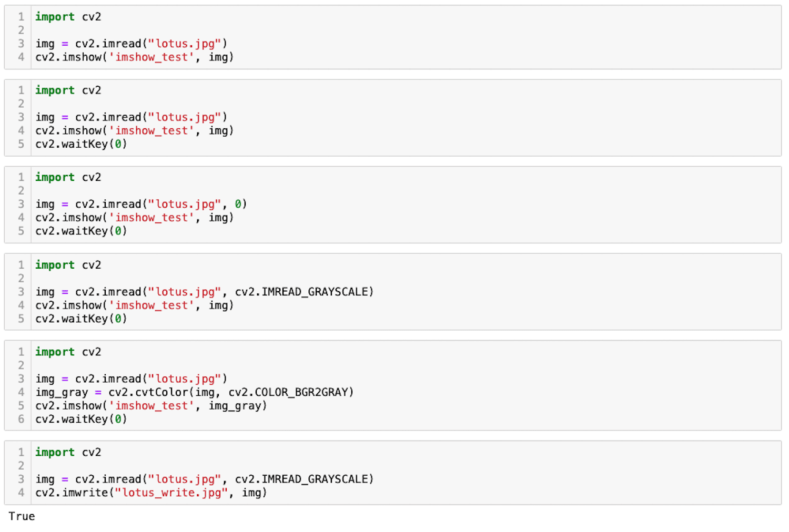Click imshow line in fourth code cell

pyautogui.click(x=135, y=305)
